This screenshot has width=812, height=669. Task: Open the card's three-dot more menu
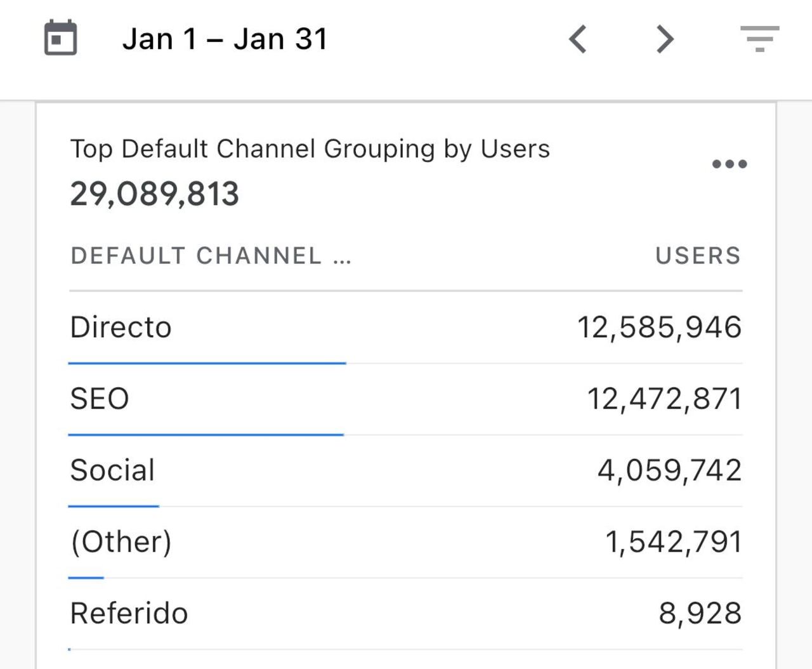click(x=729, y=164)
